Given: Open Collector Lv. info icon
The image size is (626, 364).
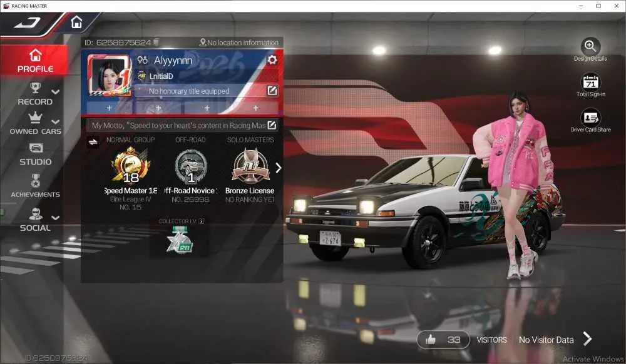Looking at the screenshot, I should pos(201,221).
